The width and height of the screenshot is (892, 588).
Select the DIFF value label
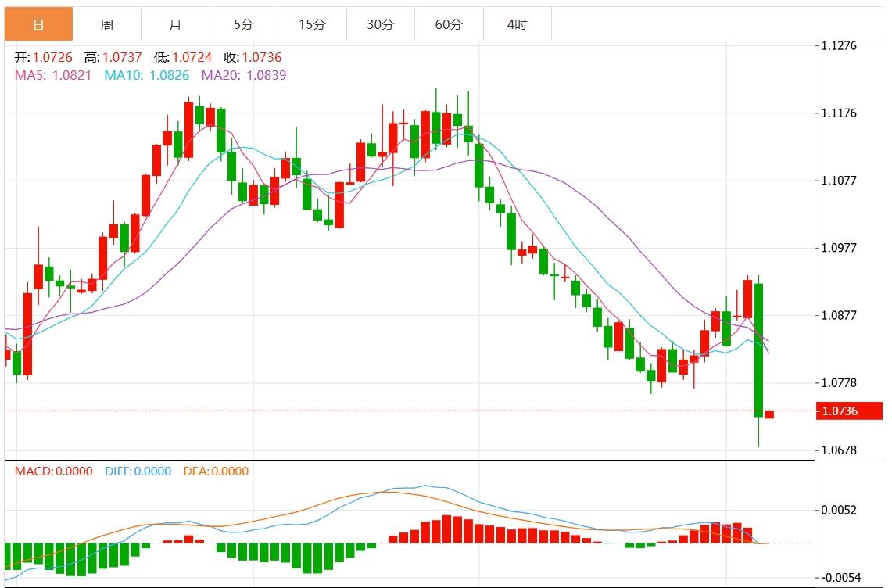coord(138,471)
